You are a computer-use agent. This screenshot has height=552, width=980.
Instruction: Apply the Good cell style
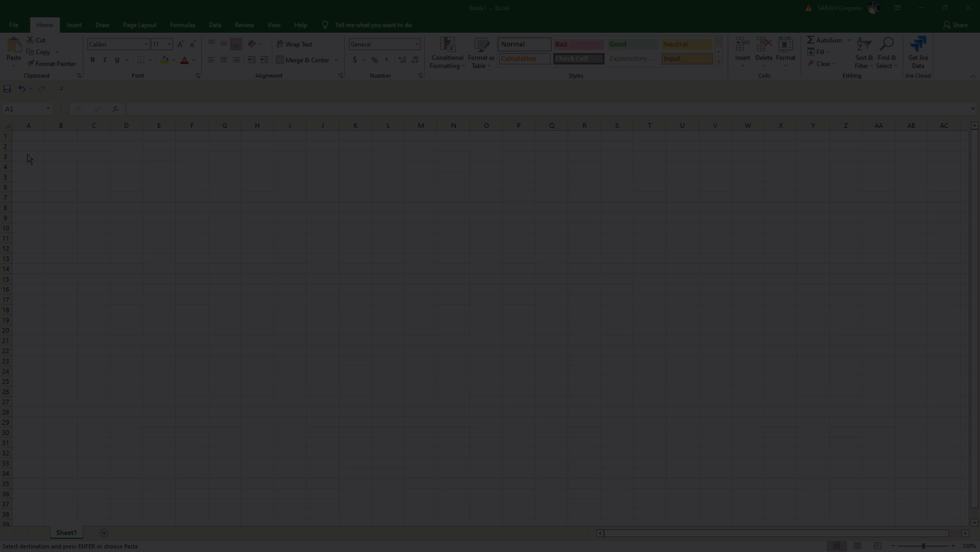click(632, 44)
